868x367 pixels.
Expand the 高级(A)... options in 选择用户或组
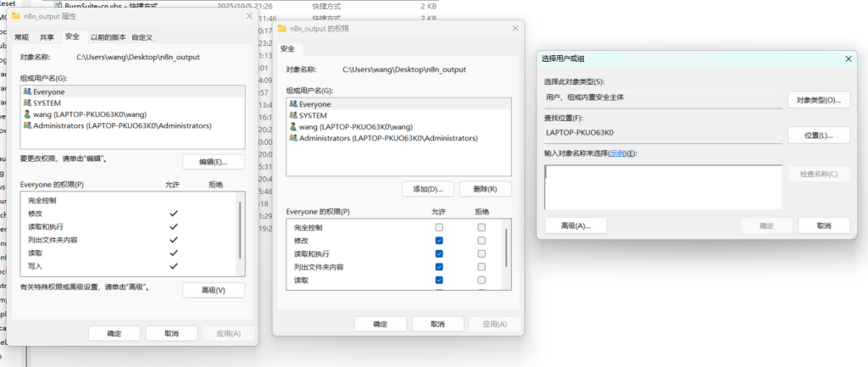(x=575, y=225)
